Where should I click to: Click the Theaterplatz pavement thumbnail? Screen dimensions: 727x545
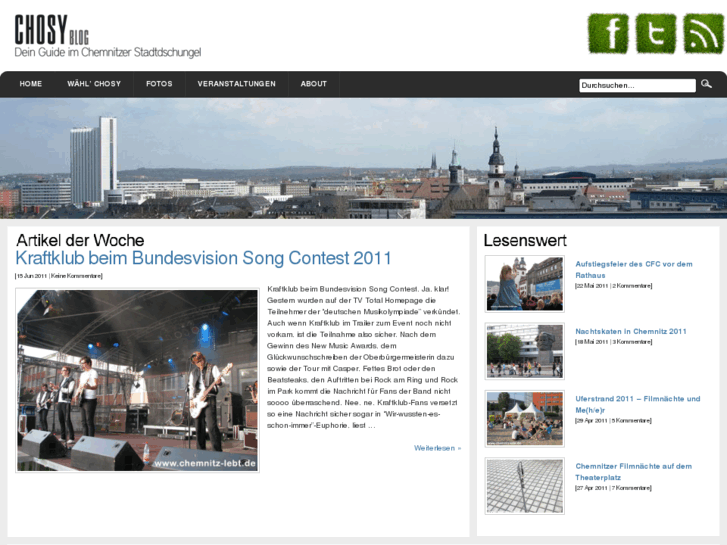click(524, 486)
